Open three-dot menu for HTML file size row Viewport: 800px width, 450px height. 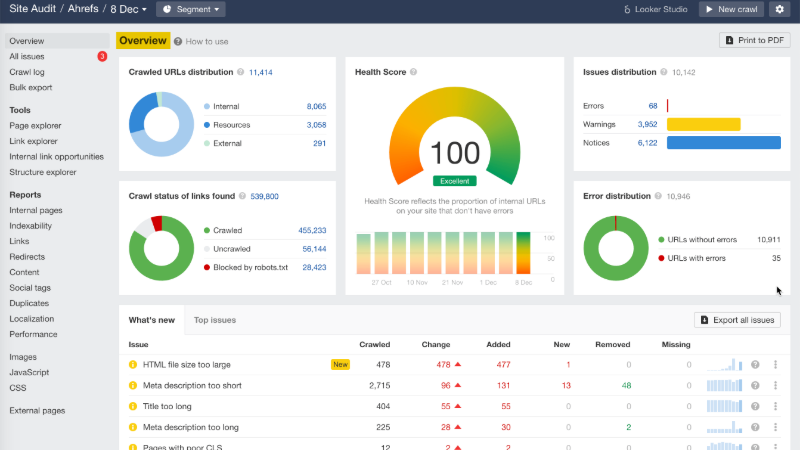(775, 365)
